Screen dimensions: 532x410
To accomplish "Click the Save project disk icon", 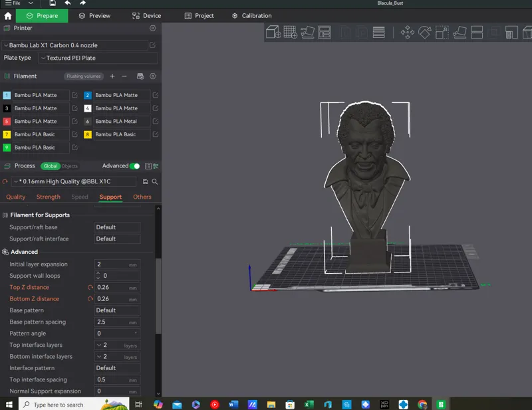I will [x=53, y=3].
